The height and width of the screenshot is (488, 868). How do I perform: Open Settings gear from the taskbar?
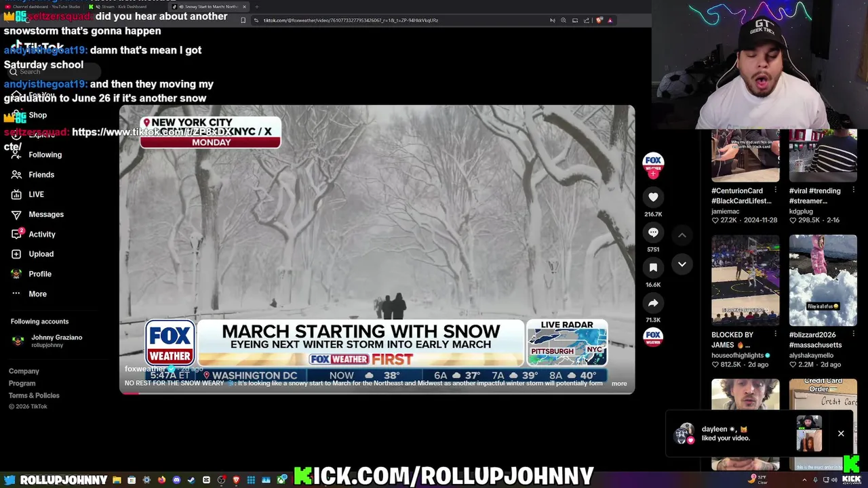pos(146,480)
